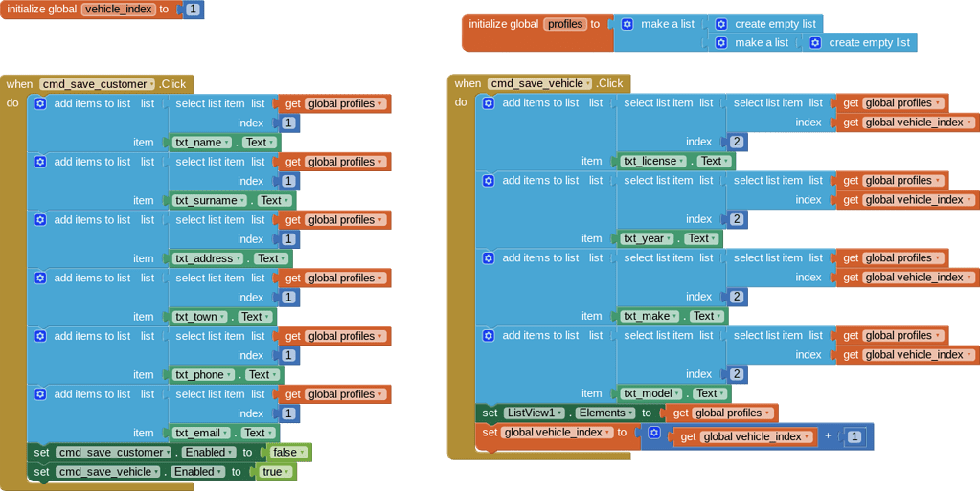980x491 pixels.
Task: Click gear on txt_model add items block
Action: point(488,336)
